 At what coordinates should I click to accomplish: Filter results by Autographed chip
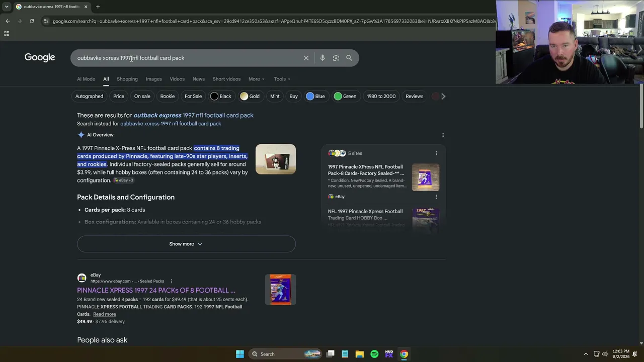click(x=89, y=96)
